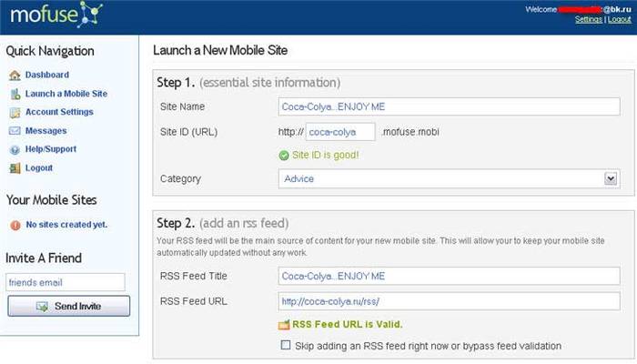Click Settings link in header
Screen dimensions: 637x364
[x=589, y=19]
